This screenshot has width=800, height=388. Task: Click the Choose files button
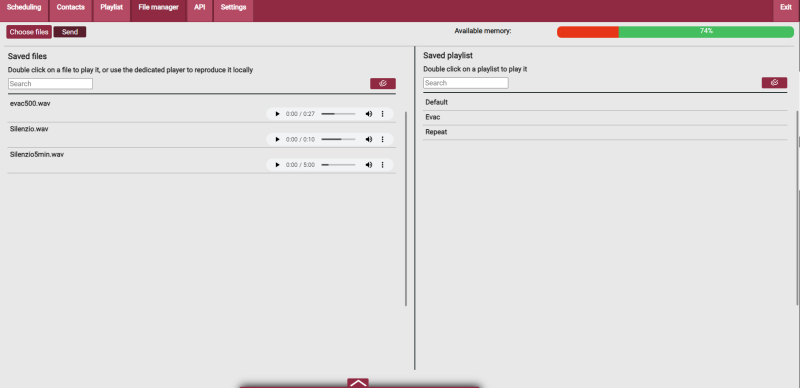[29, 32]
